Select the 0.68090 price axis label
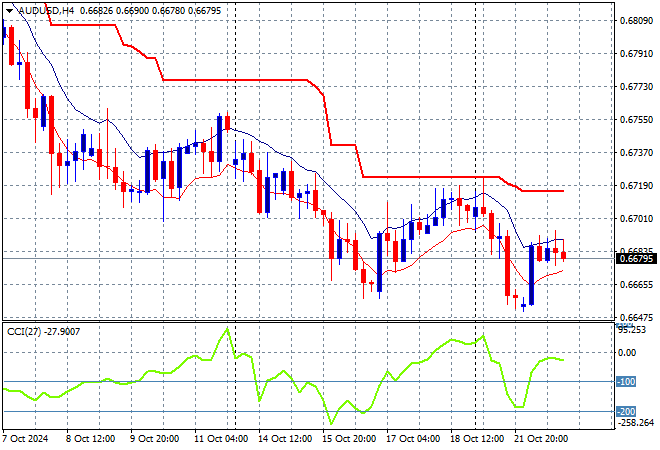 636,21
